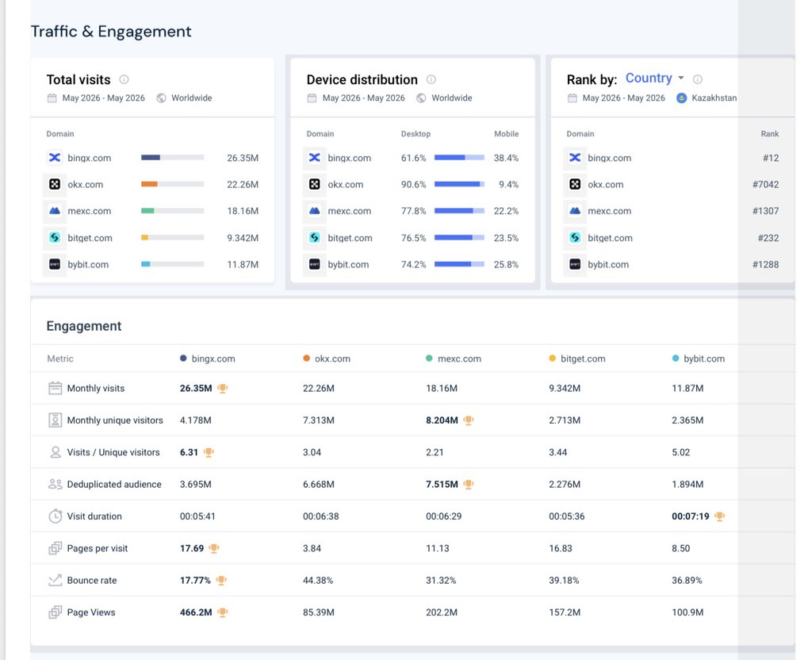This screenshot has height=660, width=812.
Task: Click Visits / Unique visitors label
Action: tap(113, 452)
